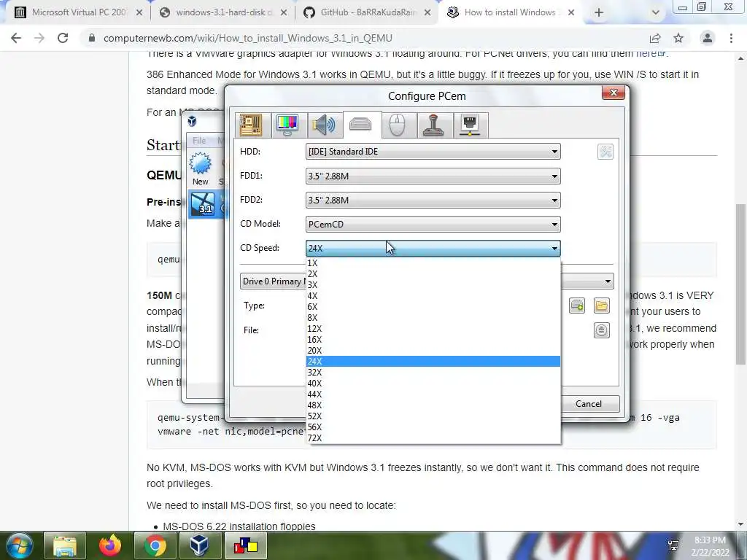Image resolution: width=747 pixels, height=560 pixels.
Task: Click the eject drive image icon
Action: 602,330
